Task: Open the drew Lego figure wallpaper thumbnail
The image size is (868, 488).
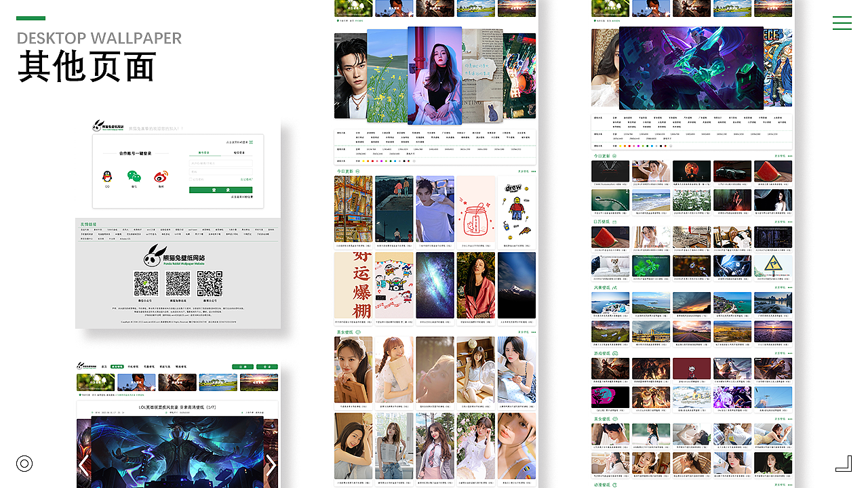Action: 517,209
